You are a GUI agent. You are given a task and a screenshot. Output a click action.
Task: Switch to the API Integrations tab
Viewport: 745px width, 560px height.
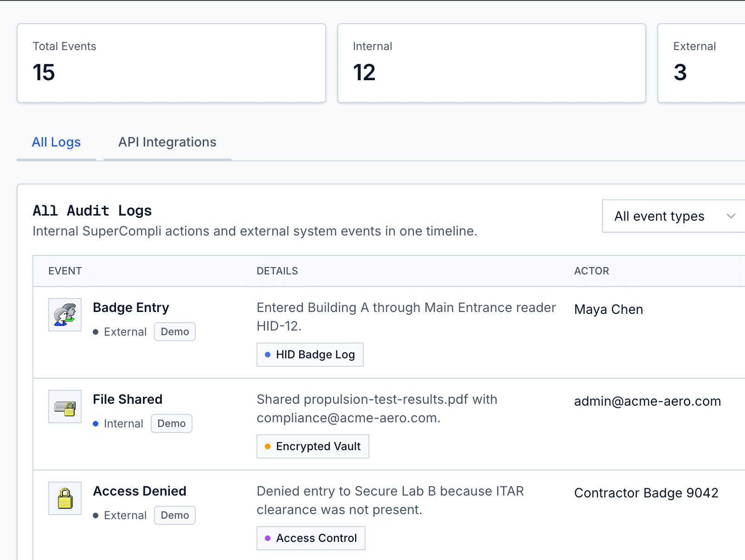(167, 142)
